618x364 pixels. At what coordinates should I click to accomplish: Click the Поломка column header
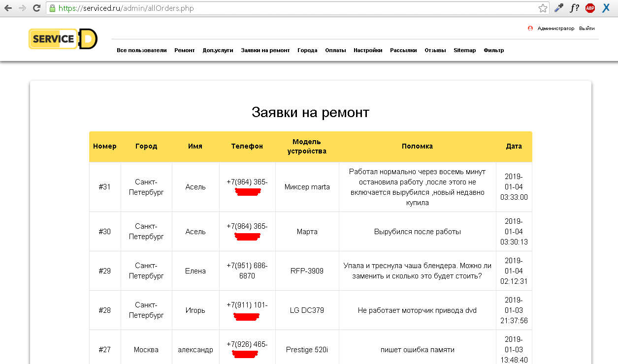tap(417, 146)
